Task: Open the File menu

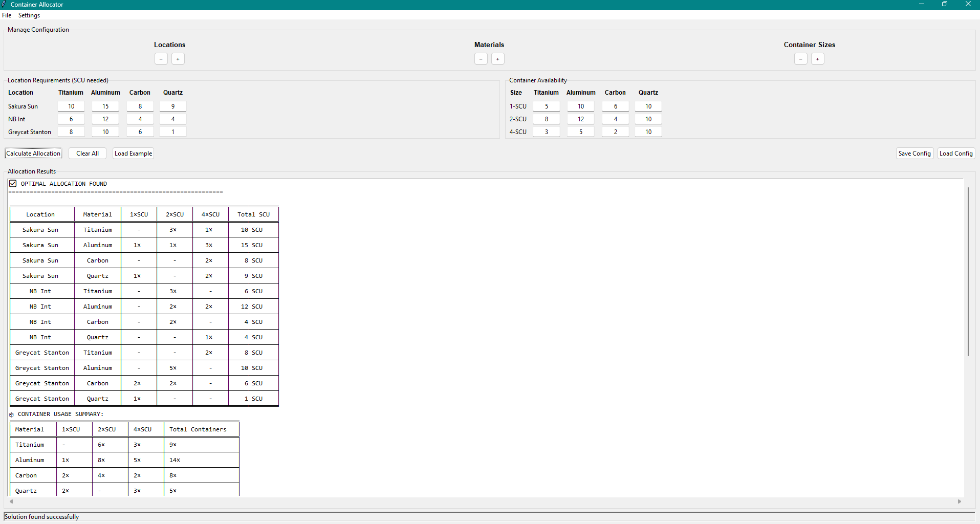Action: pos(7,15)
